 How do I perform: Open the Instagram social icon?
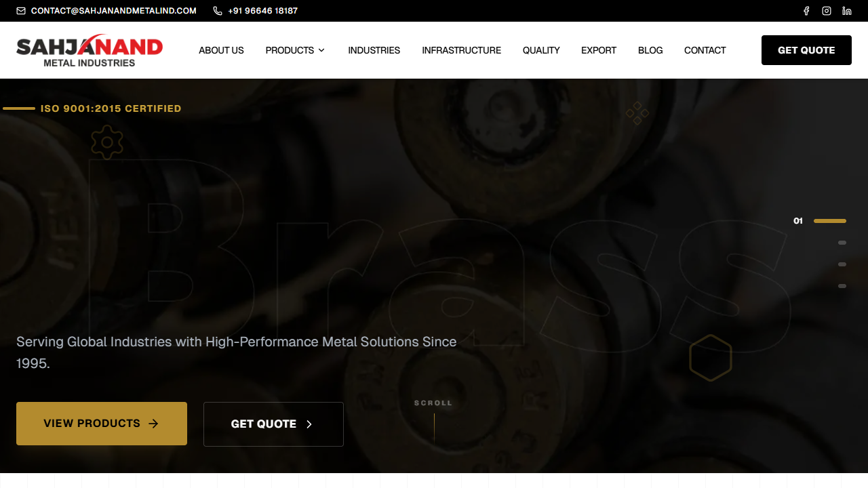tap(827, 11)
